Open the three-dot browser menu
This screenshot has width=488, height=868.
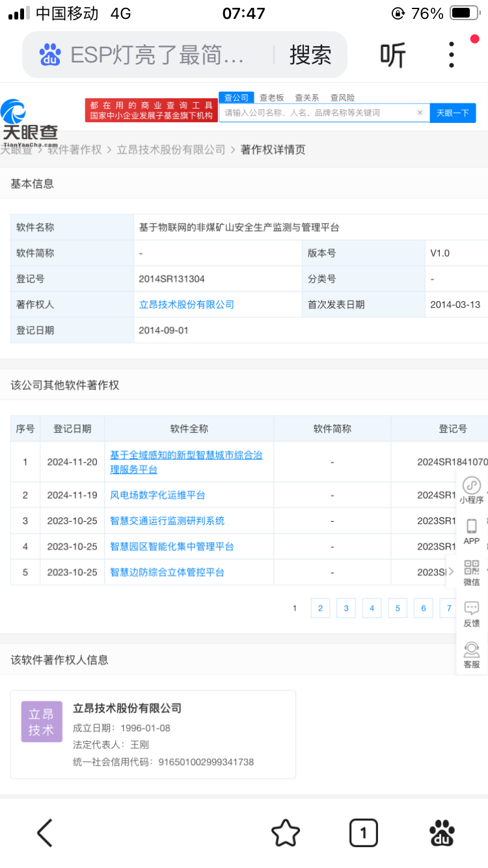coord(452,55)
